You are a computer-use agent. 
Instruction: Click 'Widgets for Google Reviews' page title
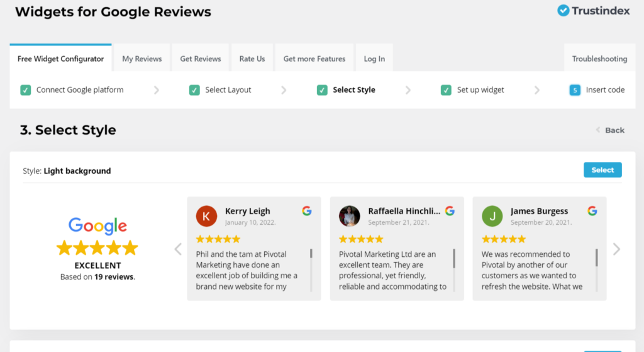(x=113, y=11)
